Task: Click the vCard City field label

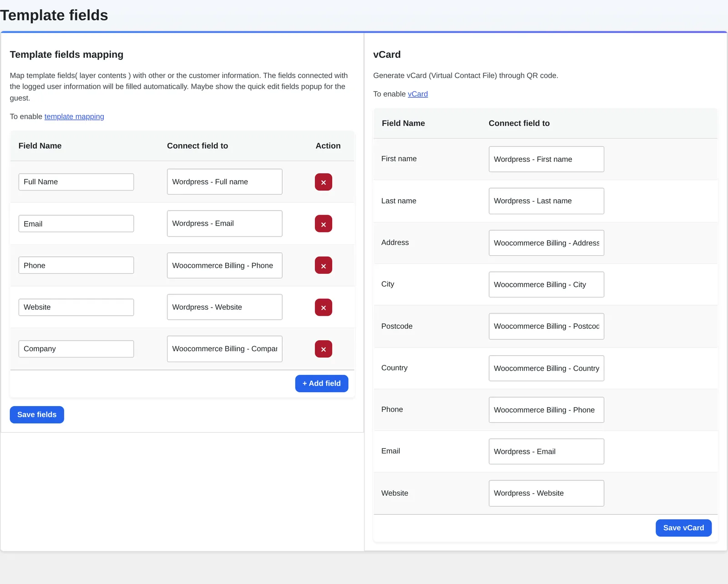Action: point(388,284)
